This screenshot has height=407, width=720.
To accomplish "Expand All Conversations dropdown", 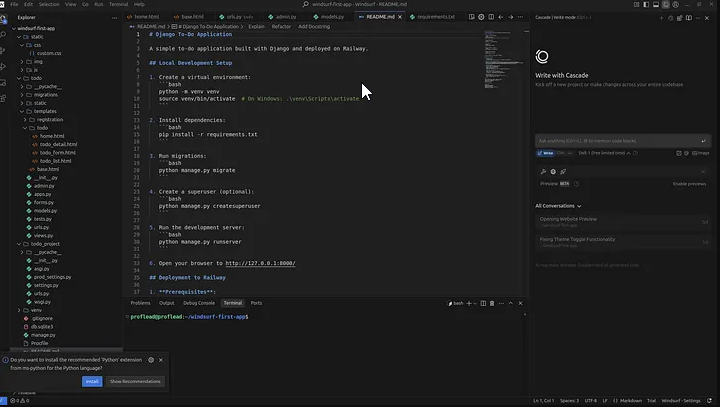I will click(558, 206).
